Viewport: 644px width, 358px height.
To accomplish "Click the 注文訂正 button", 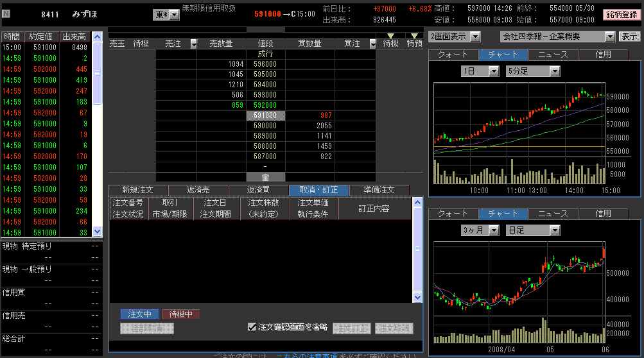I will pyautogui.click(x=352, y=328).
